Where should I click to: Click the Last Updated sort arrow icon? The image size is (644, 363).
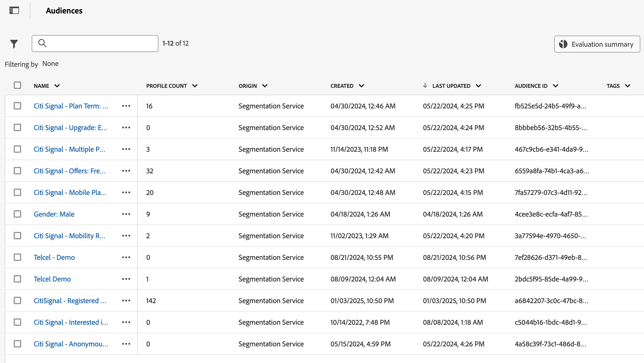pyautogui.click(x=425, y=85)
